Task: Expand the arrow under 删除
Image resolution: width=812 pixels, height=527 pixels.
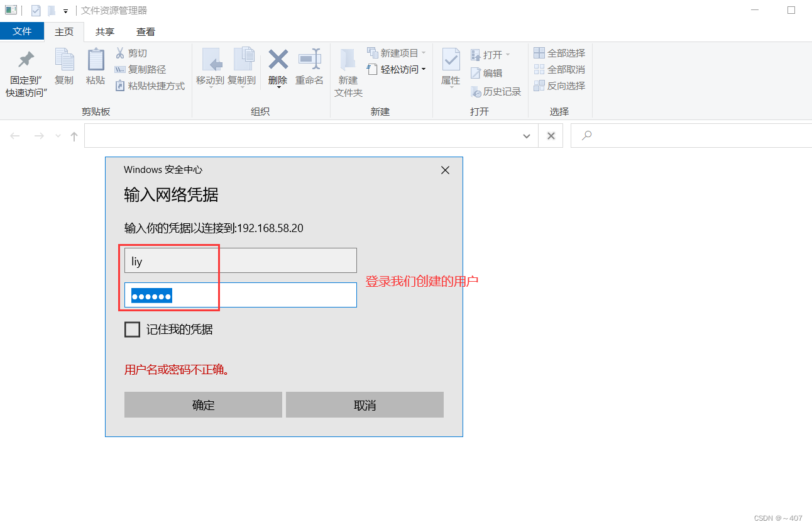Action: click(278, 86)
